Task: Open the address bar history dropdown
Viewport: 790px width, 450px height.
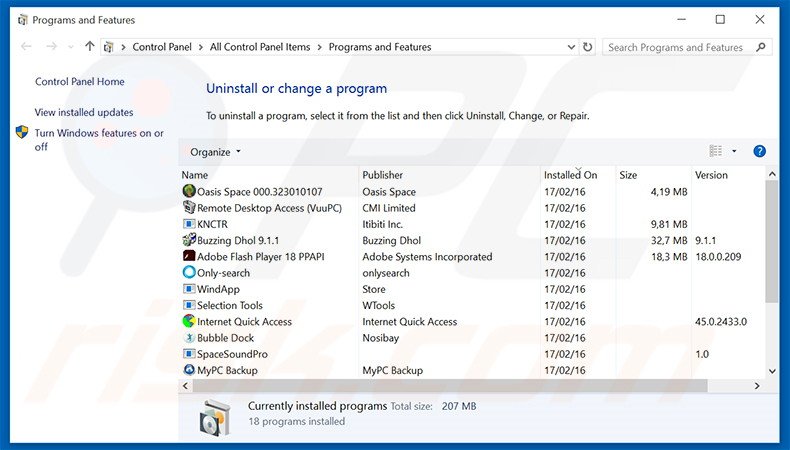Action: click(571, 47)
